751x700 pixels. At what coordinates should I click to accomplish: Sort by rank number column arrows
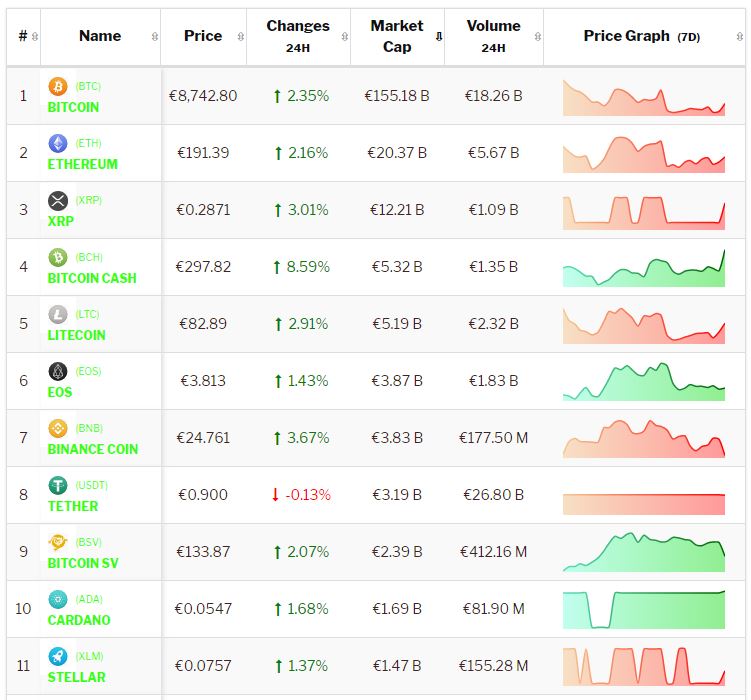coord(35,36)
